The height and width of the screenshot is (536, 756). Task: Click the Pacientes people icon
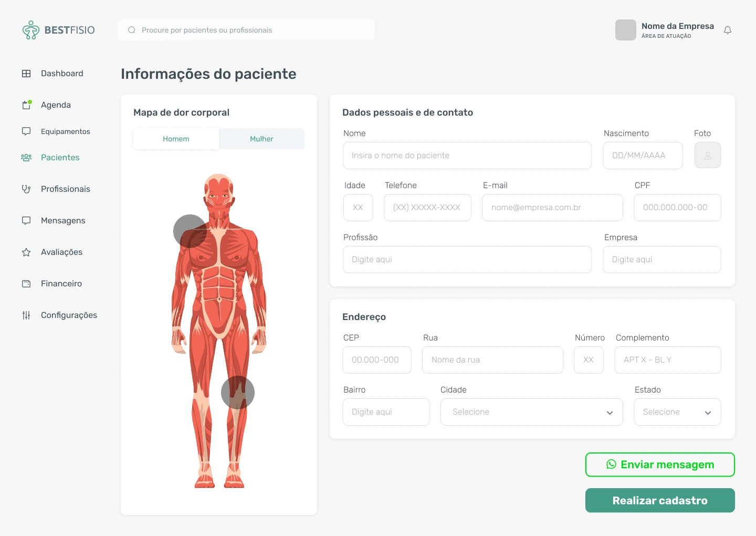[x=26, y=158]
